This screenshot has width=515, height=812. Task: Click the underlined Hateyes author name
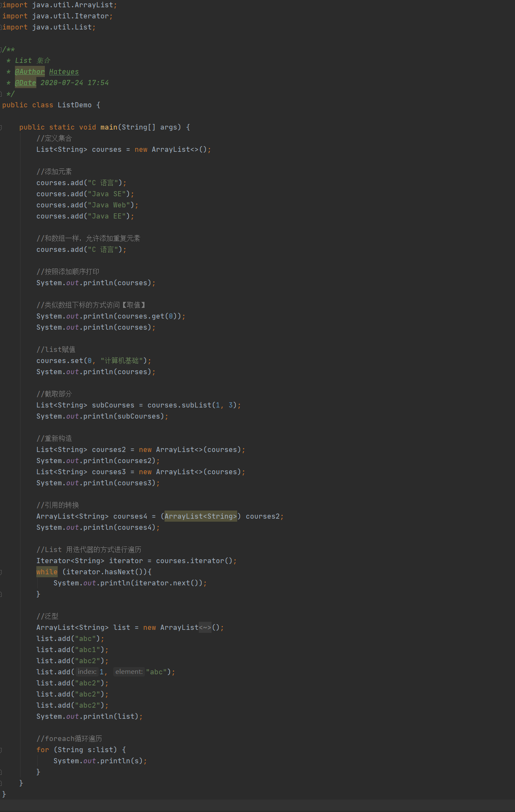64,72
